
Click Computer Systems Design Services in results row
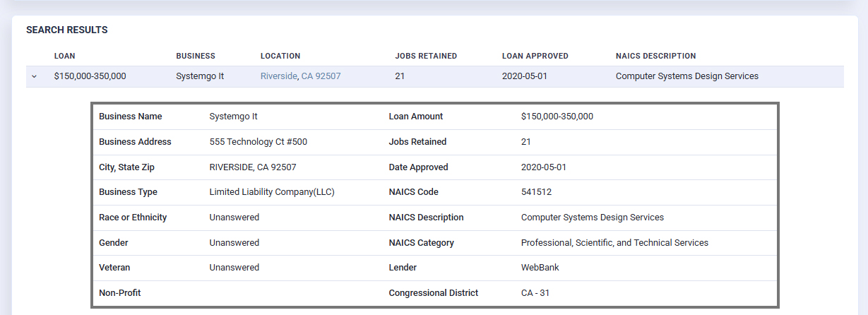coord(686,76)
